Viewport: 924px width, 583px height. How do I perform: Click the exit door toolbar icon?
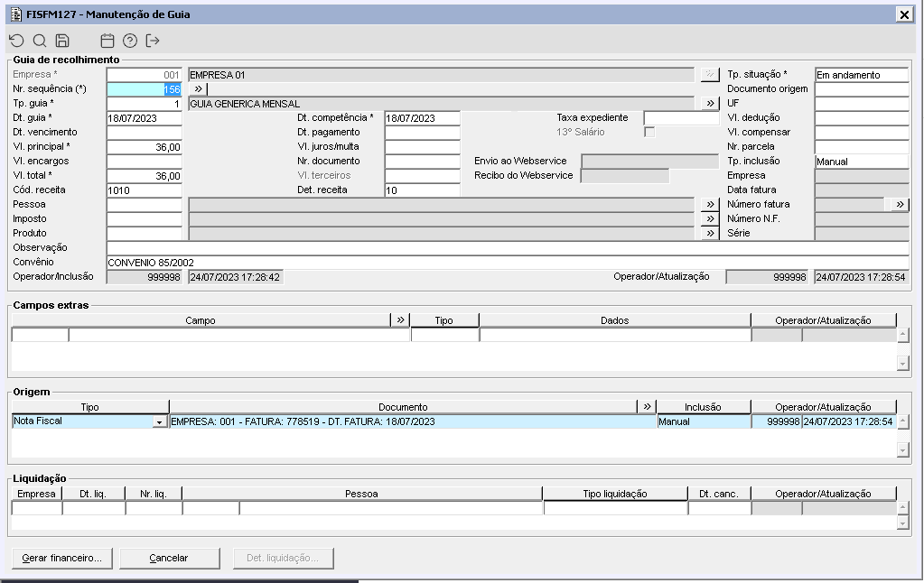click(153, 41)
